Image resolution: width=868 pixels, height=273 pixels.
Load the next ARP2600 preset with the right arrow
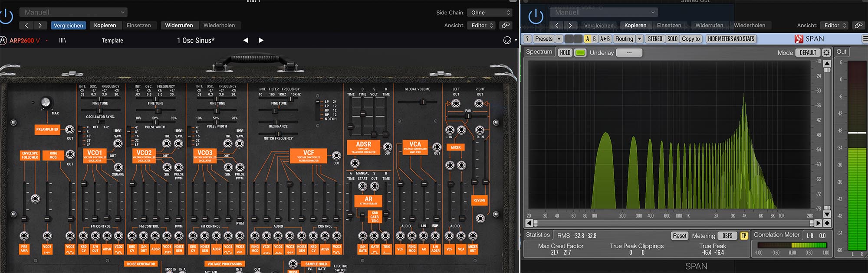[261, 40]
